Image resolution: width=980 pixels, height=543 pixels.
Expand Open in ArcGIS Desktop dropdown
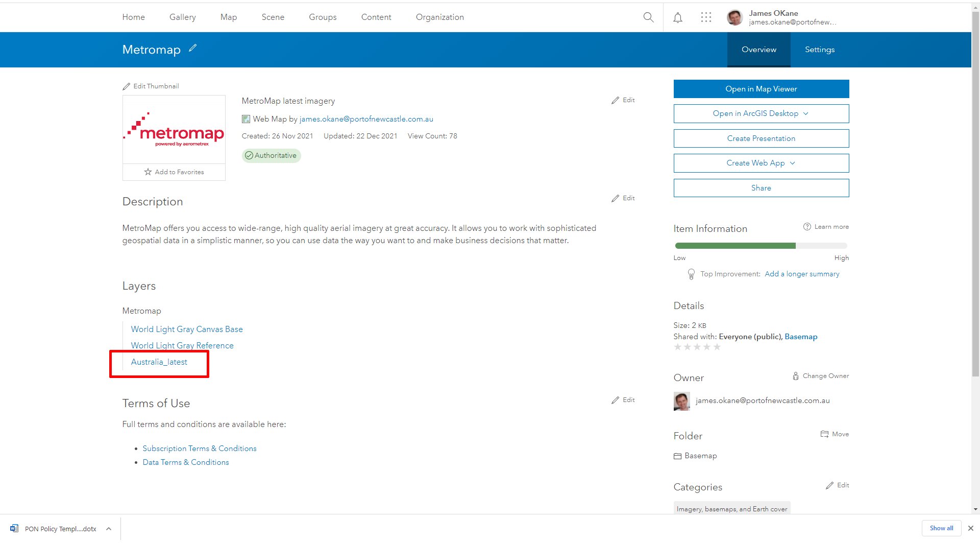(806, 113)
